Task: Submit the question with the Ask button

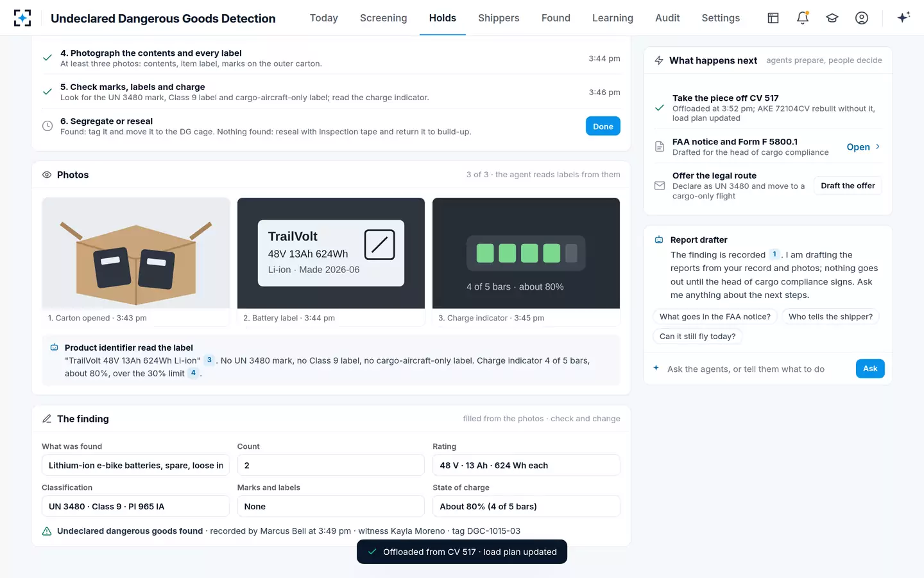Action: 870,369
